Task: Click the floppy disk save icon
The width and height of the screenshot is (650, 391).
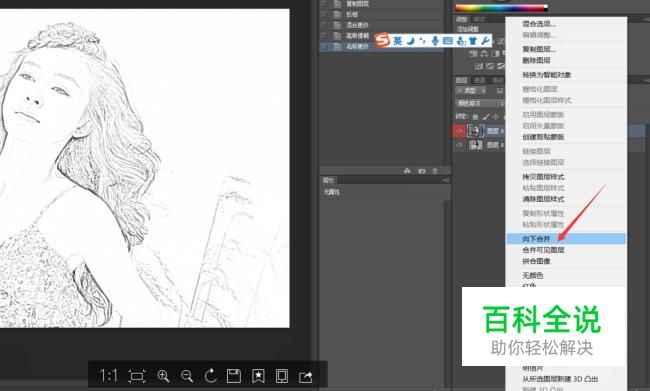Action: click(234, 376)
